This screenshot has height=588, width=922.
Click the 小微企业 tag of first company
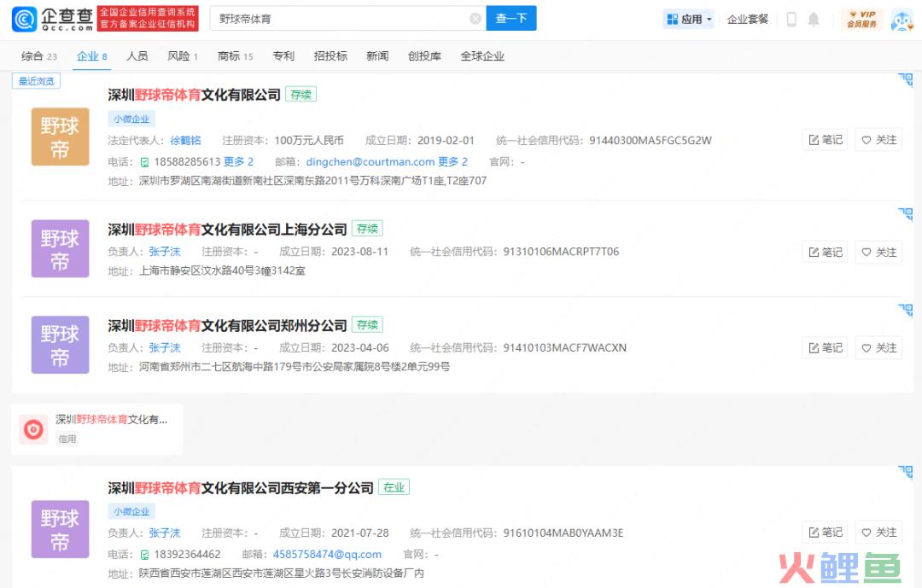[131, 119]
